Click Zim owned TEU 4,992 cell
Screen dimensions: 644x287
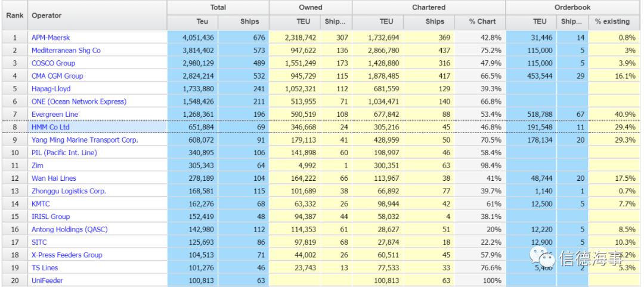tap(295, 165)
